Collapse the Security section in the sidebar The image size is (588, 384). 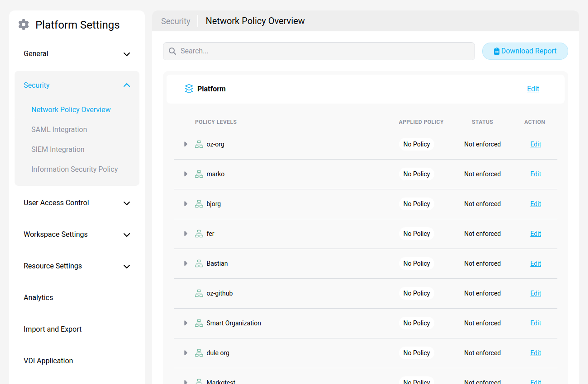tap(127, 85)
